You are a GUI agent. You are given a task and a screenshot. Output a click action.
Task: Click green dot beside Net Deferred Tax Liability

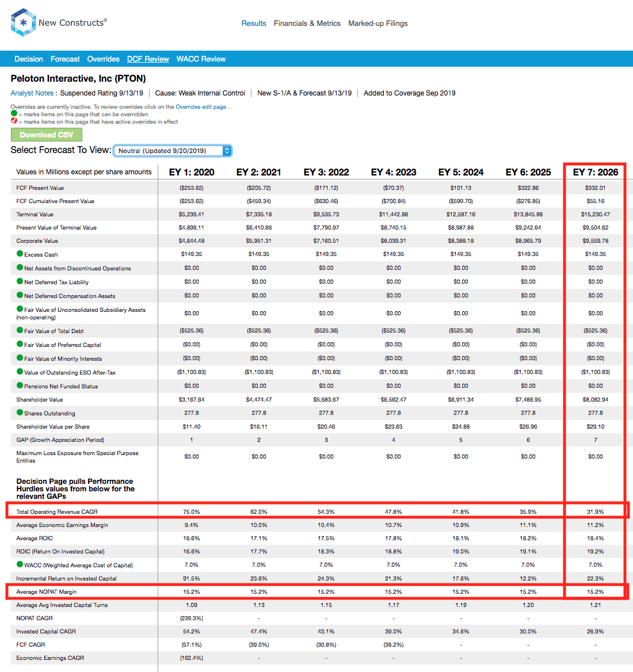[20, 281]
